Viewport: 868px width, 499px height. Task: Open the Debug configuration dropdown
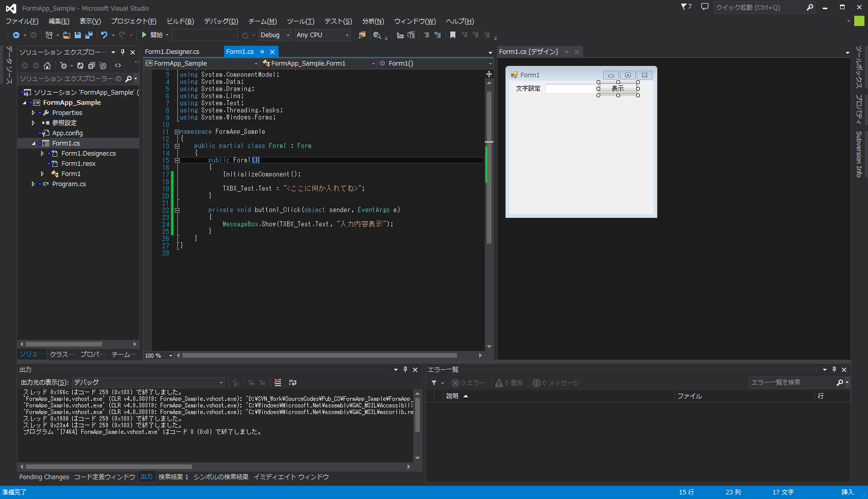pyautogui.click(x=275, y=35)
